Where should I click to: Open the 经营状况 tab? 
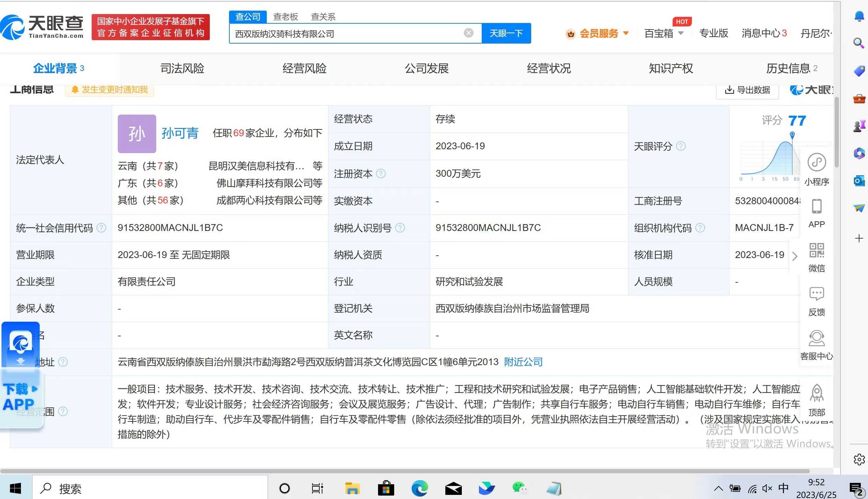[x=549, y=68]
